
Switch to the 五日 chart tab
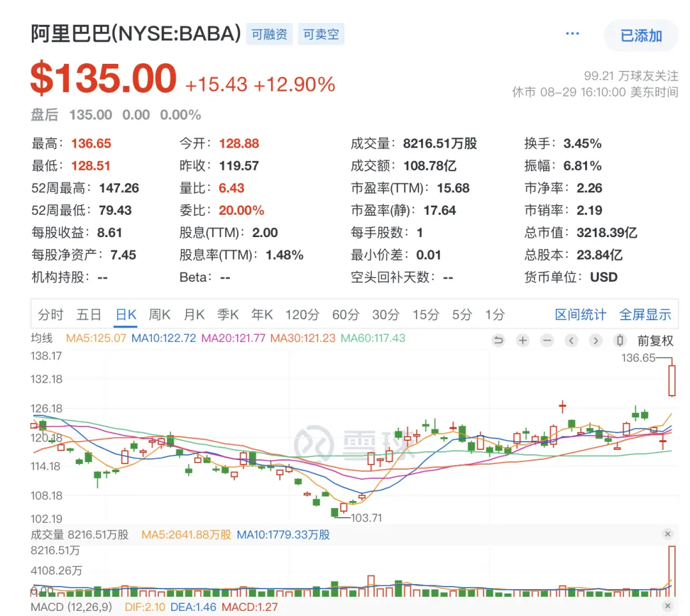[x=89, y=314]
